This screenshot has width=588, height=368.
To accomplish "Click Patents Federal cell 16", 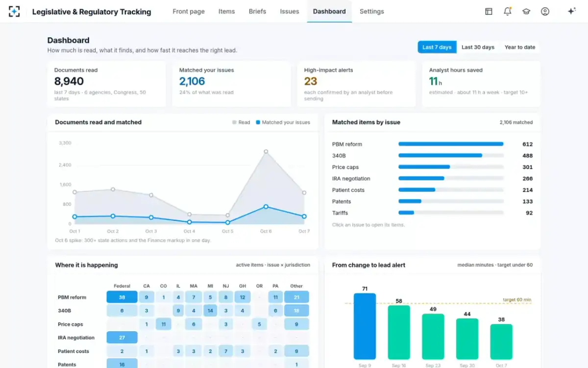I will [x=122, y=365].
